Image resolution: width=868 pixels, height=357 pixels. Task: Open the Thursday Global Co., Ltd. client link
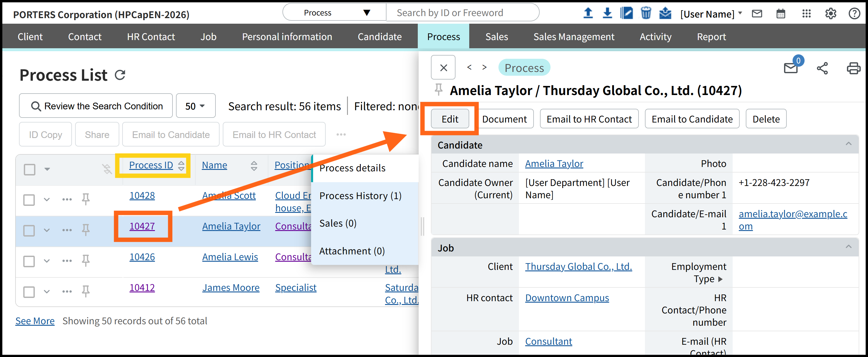pos(578,267)
